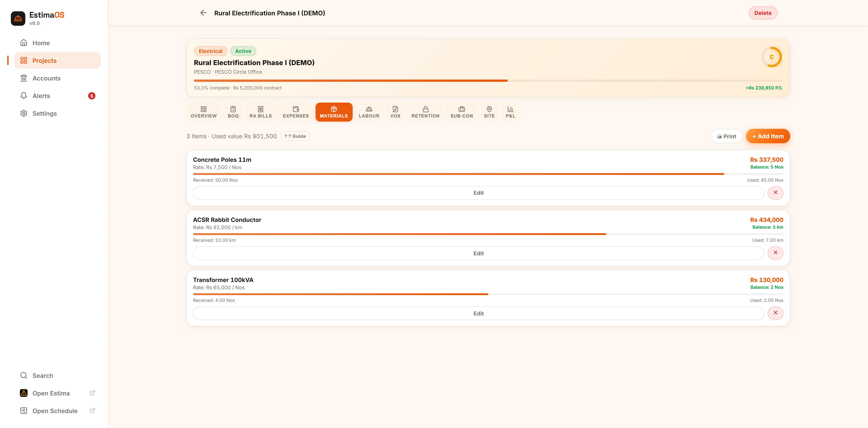The width and height of the screenshot is (868, 428).
Task: Click the Print button
Action: click(x=726, y=136)
